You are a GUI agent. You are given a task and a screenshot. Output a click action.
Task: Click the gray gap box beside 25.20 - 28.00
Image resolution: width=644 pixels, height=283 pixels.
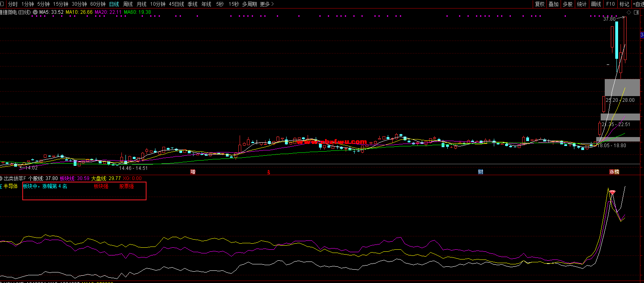tap(622, 88)
